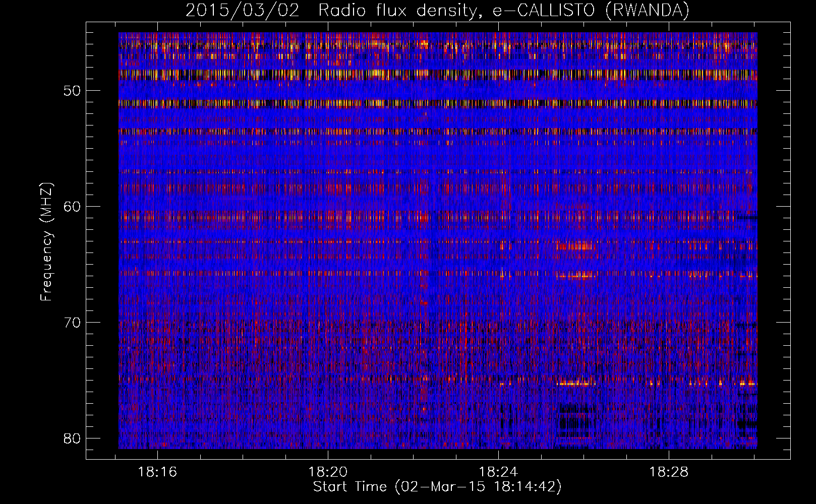This screenshot has width=816, height=504.
Task: Click the 80 MHz frequency tick label
Action: click(x=73, y=438)
